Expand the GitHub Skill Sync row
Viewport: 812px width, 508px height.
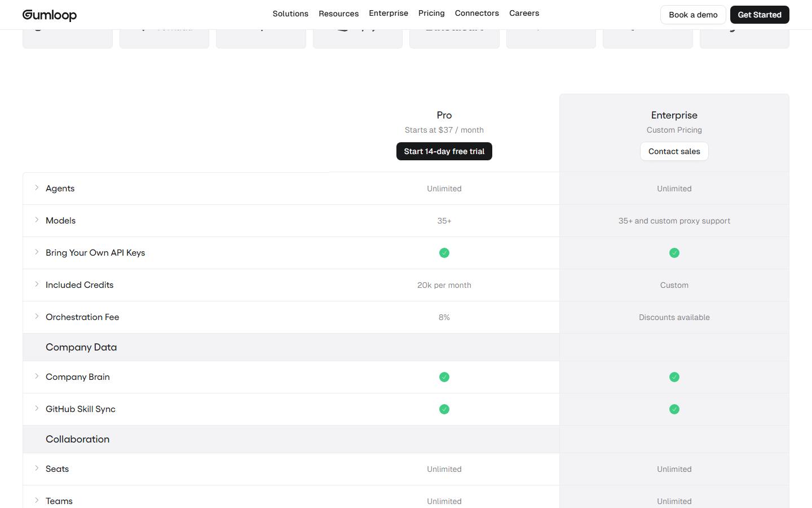pyautogui.click(x=37, y=409)
